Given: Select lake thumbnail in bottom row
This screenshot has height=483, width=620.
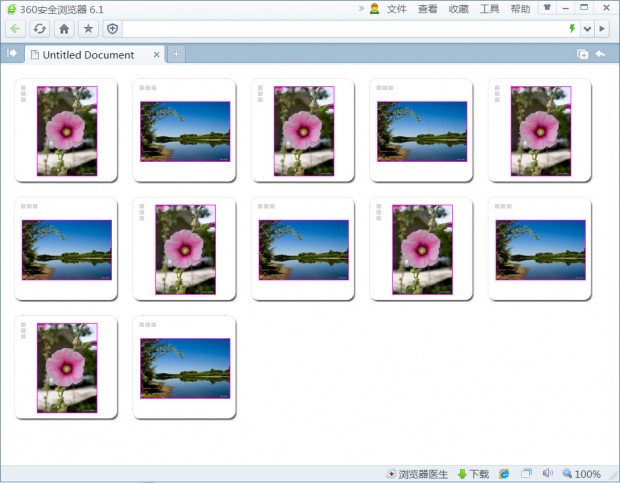Looking at the screenshot, I should click(185, 368).
